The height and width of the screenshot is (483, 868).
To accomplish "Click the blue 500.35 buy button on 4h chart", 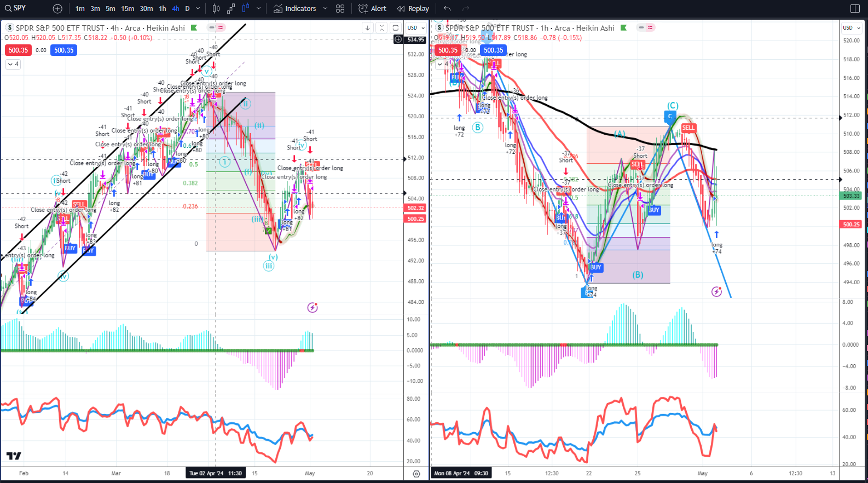I will (63, 50).
